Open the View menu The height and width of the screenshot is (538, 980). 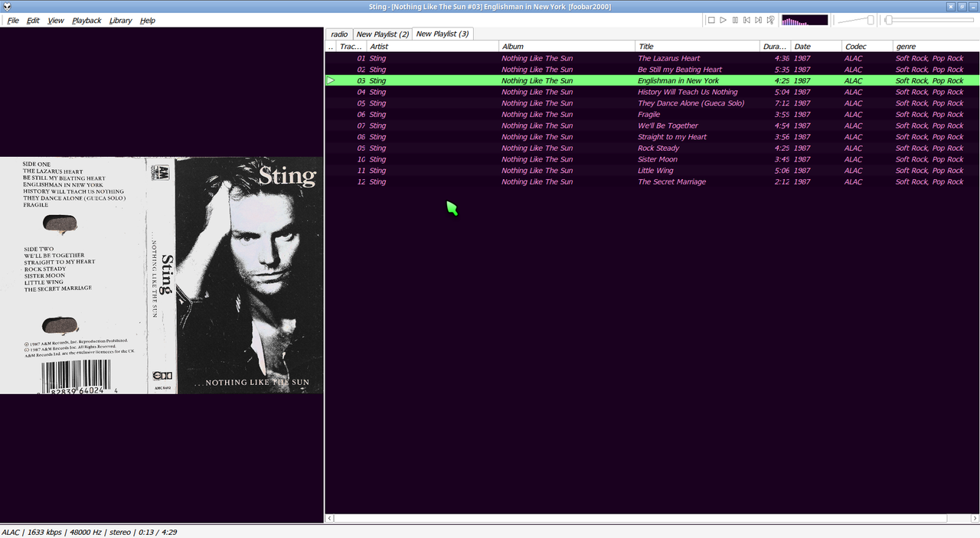tap(56, 21)
